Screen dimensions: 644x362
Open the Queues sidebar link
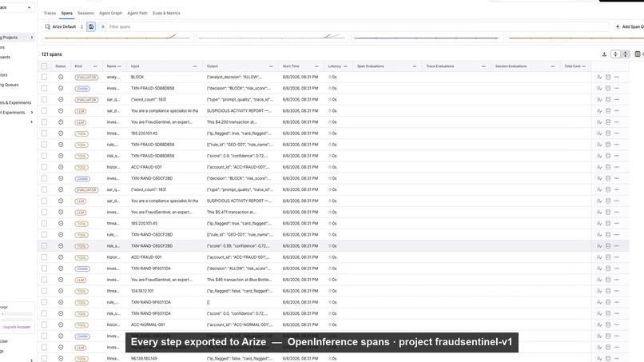(x=10, y=85)
